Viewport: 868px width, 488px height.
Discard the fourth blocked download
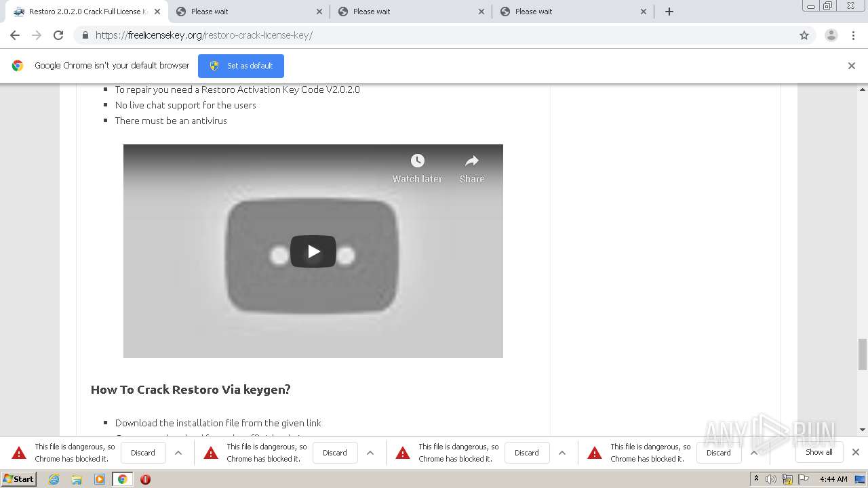[719, 453]
